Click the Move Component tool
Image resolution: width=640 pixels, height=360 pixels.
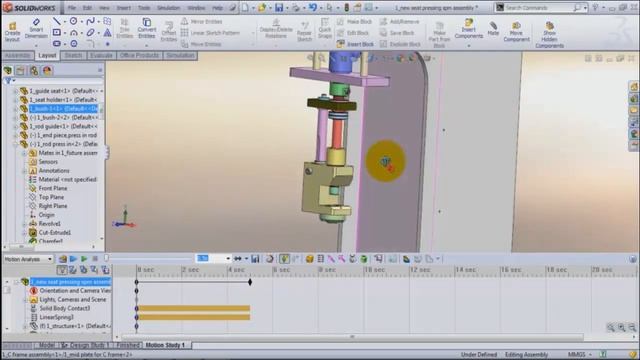tap(516, 31)
